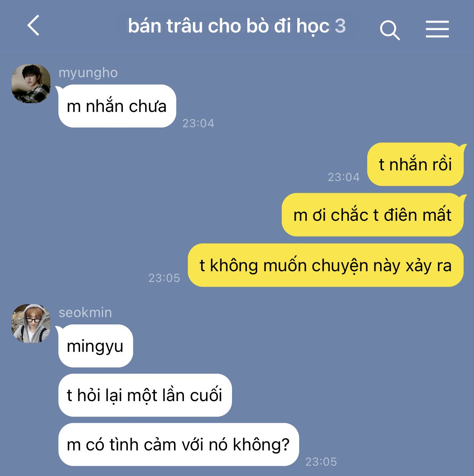Image resolution: width=474 pixels, height=476 pixels.
Task: Select the 'm nhắn chưa' message bubble
Action: pyautogui.click(x=117, y=106)
